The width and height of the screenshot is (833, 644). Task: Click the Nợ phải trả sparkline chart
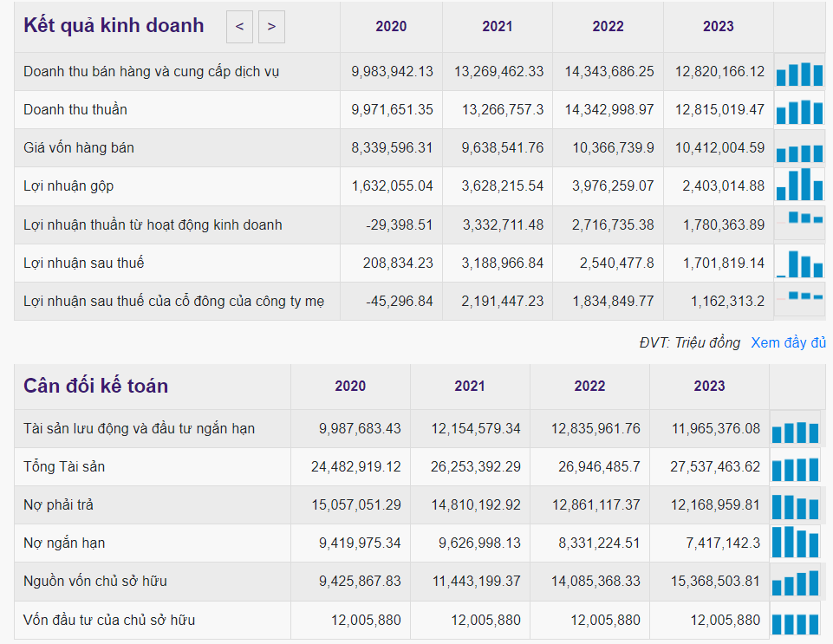point(795,505)
